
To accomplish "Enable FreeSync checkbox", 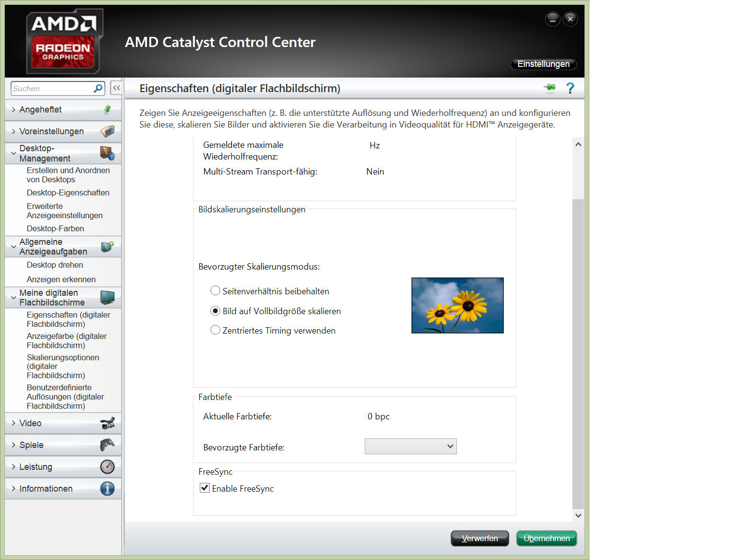I will [x=204, y=488].
